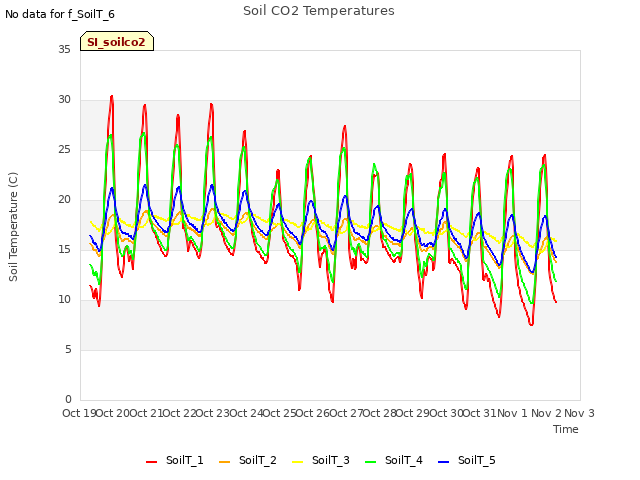Click the y-axis tick label 20
The image size is (640, 480).
click(x=64, y=200)
